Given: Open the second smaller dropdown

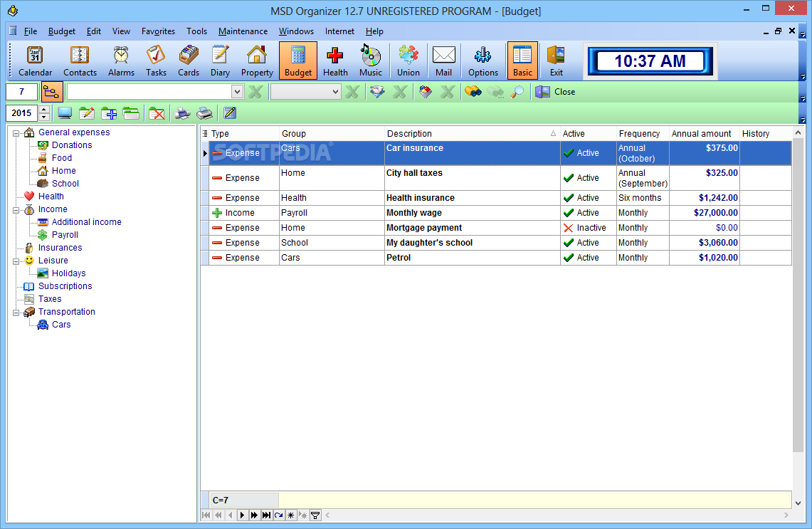Looking at the screenshot, I should pos(335,92).
